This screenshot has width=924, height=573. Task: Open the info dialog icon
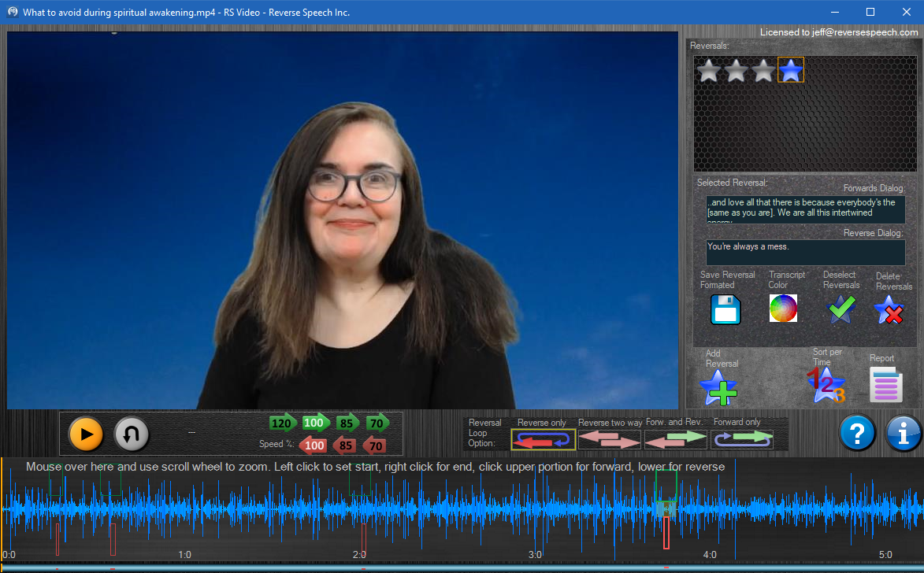point(903,434)
